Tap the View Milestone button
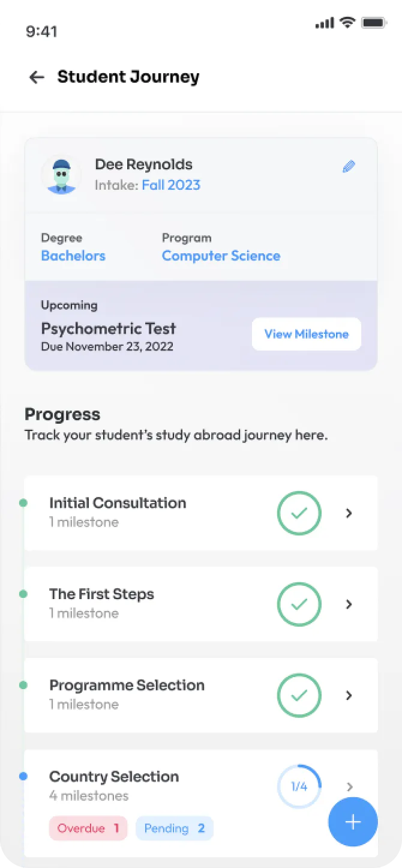The image size is (402, 868). click(306, 334)
